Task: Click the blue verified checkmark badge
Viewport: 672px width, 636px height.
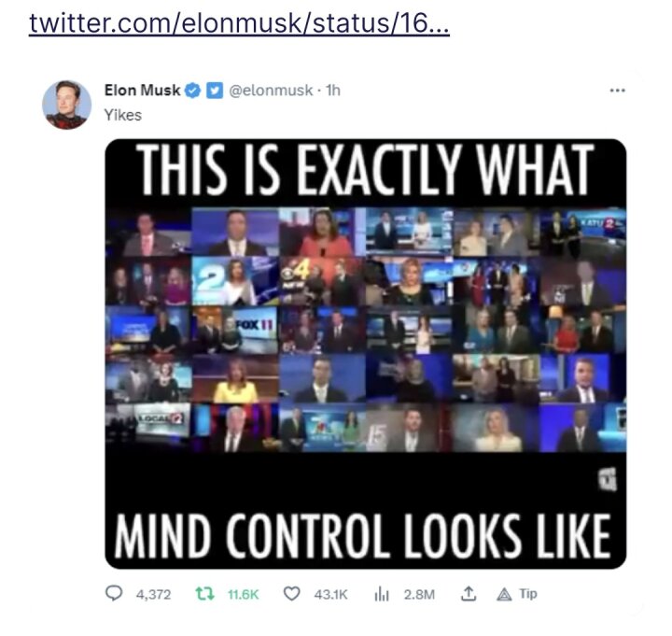Action: pos(193,91)
